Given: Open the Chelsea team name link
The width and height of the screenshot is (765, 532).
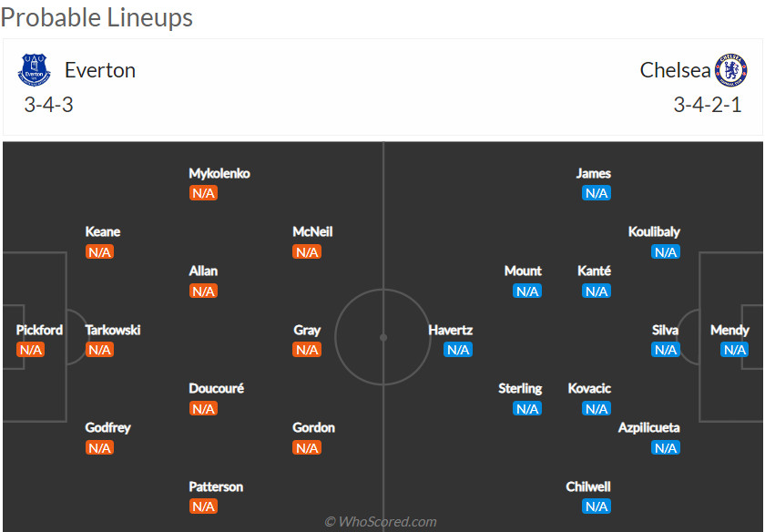Looking at the screenshot, I should (x=675, y=70).
